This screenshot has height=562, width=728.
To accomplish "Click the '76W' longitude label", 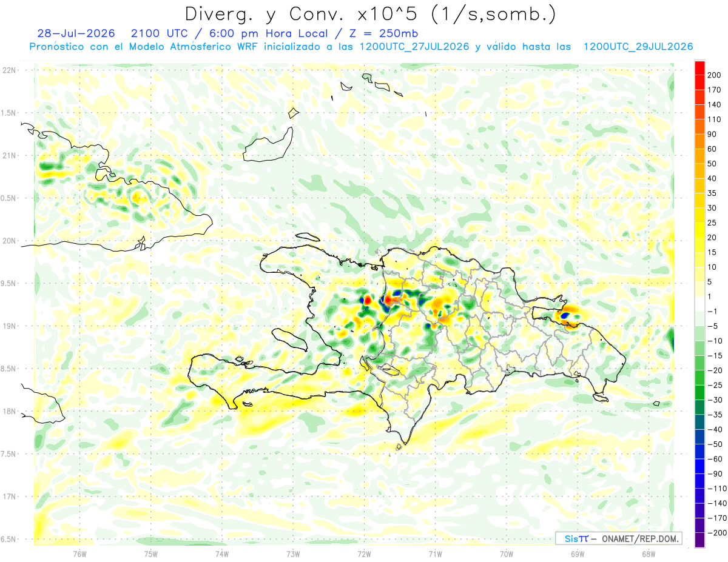I will point(79,554).
